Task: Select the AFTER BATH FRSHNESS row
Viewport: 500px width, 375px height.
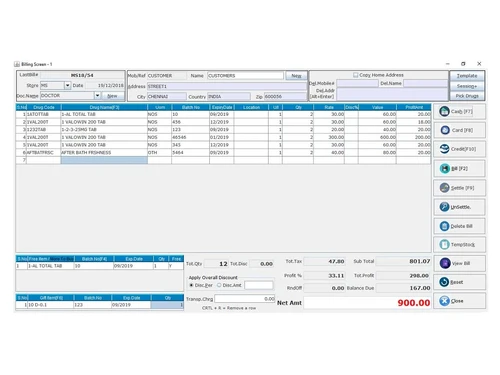Action: [x=223, y=153]
